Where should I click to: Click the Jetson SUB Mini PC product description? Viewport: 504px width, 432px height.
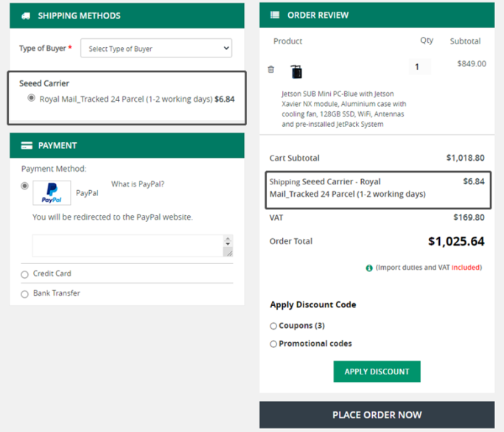point(344,109)
